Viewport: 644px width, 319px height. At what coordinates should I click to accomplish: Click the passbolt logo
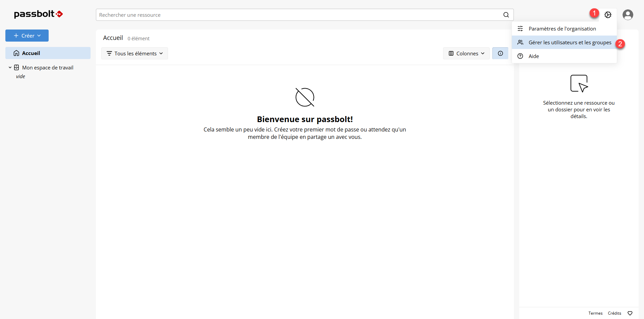coord(38,14)
